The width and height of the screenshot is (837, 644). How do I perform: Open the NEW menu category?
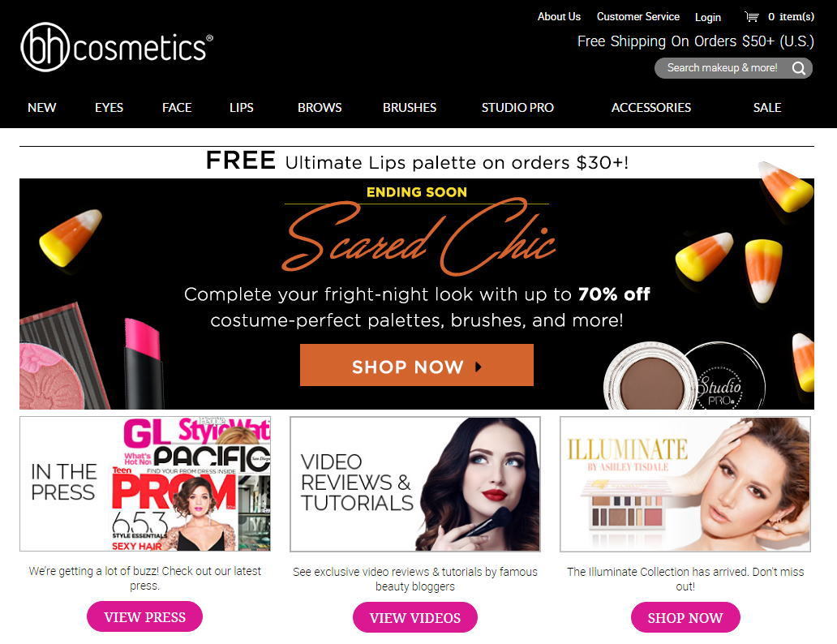point(41,107)
